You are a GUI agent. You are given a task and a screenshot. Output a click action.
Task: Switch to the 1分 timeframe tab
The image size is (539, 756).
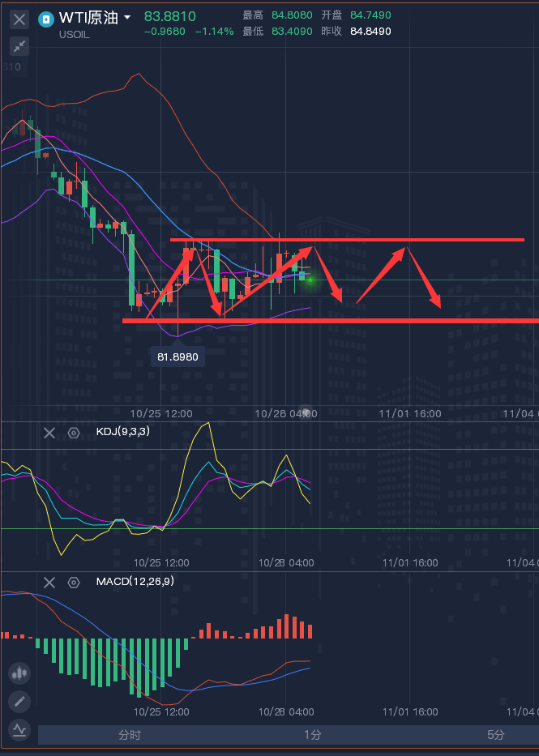tap(313, 735)
